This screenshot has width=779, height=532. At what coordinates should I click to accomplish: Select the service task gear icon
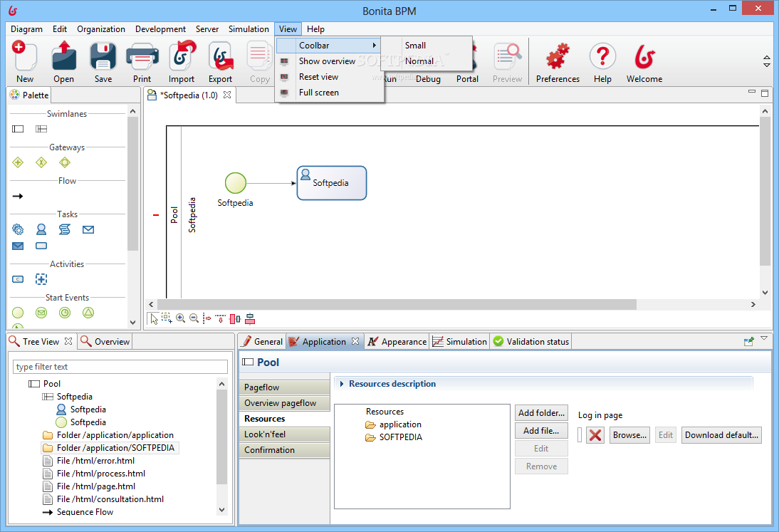pos(18,229)
